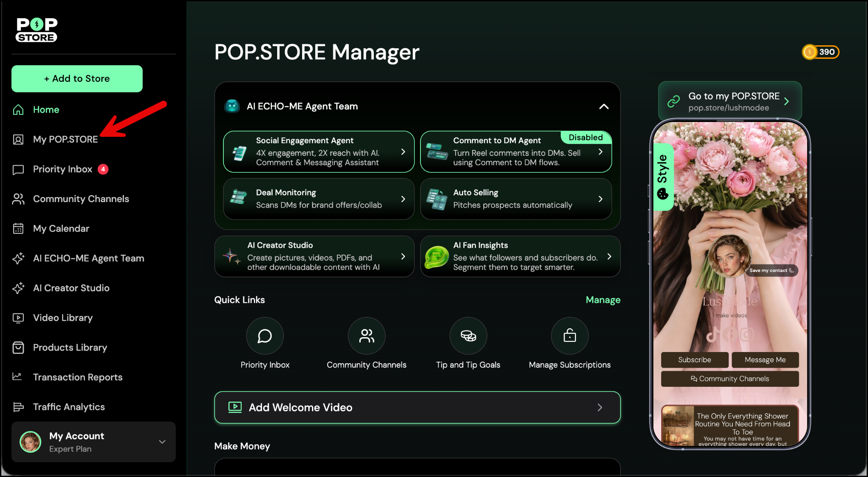Click the Tip and Tip Goals icon

click(x=468, y=336)
